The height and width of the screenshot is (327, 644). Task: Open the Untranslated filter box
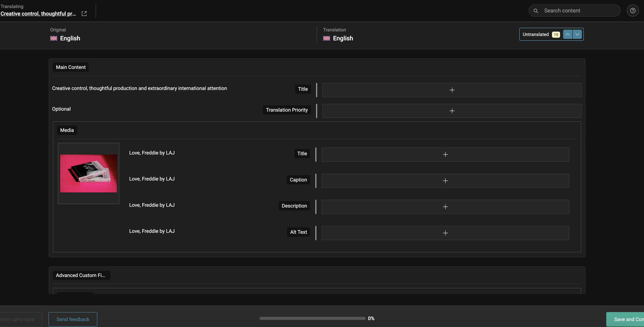[536, 34]
